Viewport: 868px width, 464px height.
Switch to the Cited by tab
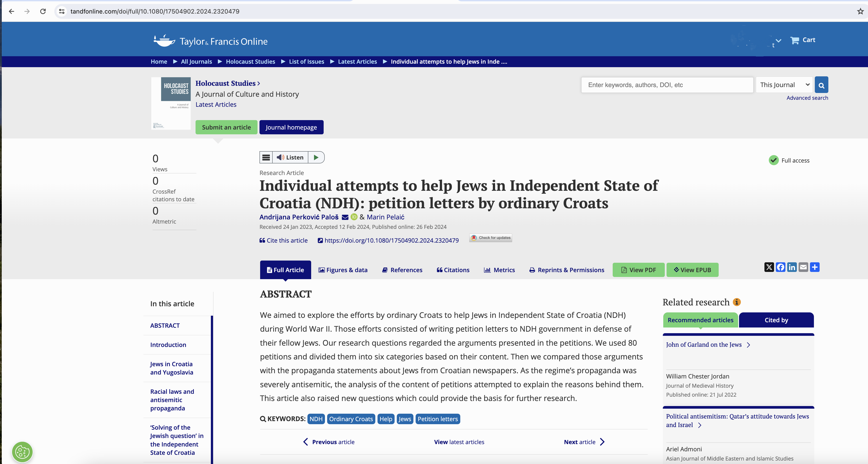776,320
